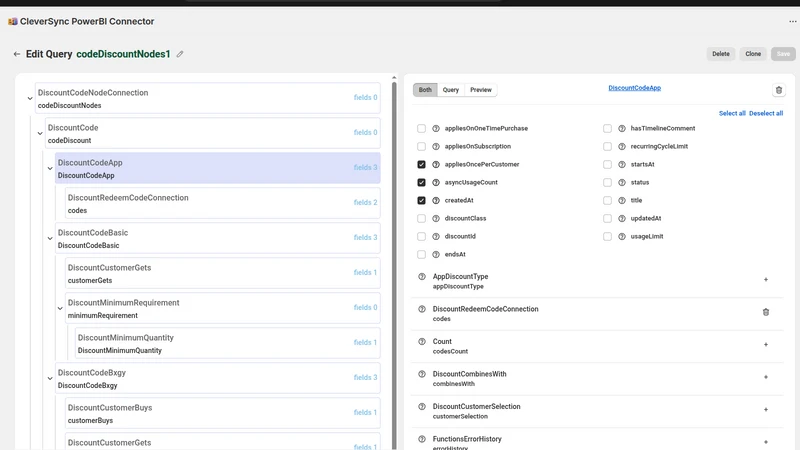Click Deselect all fields link
Image resolution: width=800 pixels, height=450 pixels.
[x=766, y=113]
